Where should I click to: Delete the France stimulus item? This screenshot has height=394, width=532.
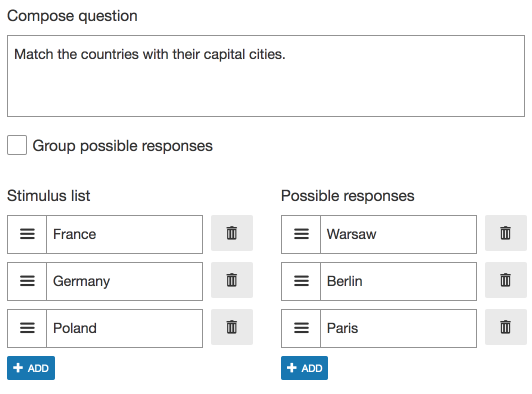point(231,233)
